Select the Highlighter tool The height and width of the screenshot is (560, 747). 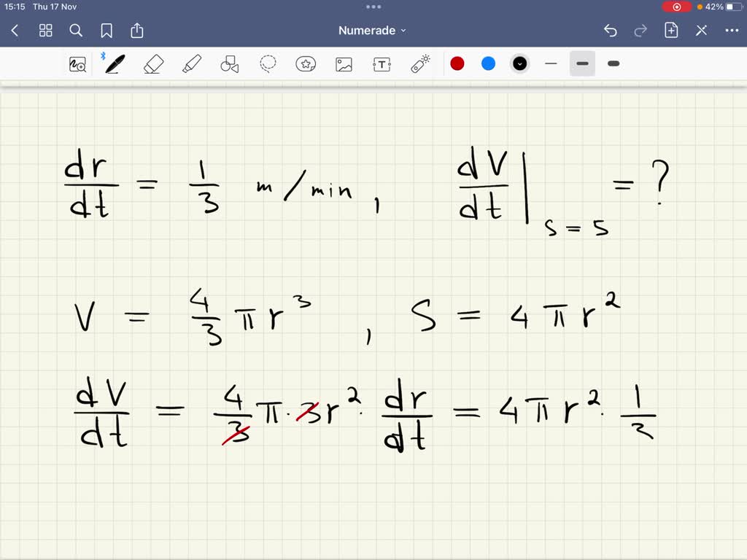pos(192,63)
